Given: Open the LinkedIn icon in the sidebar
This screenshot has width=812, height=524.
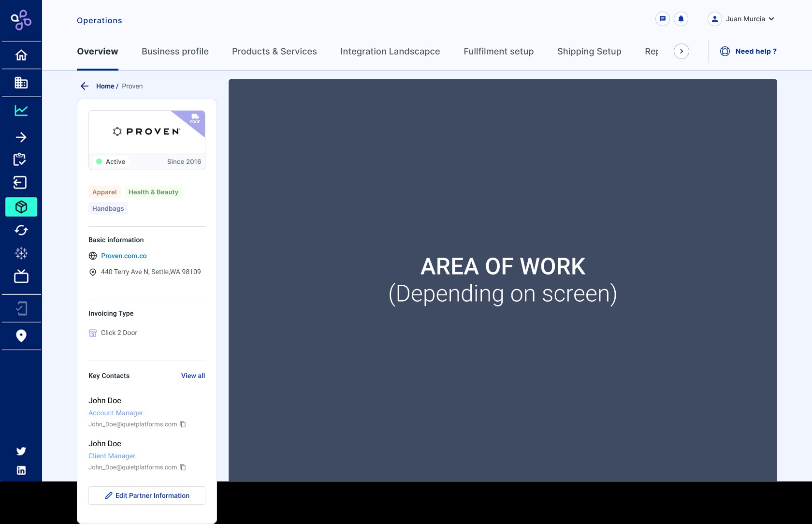Looking at the screenshot, I should (x=21, y=470).
